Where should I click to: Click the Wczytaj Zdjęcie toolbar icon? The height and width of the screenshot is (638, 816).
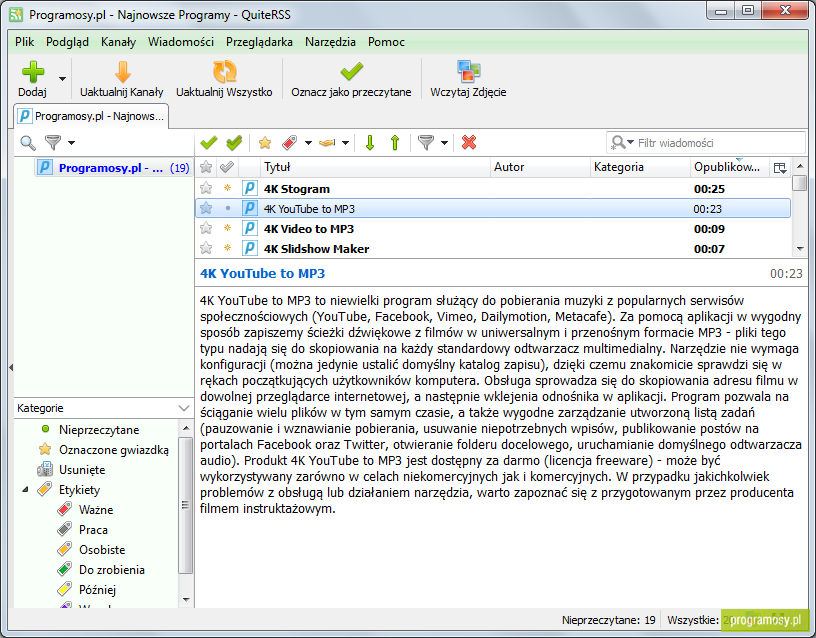coord(468,71)
